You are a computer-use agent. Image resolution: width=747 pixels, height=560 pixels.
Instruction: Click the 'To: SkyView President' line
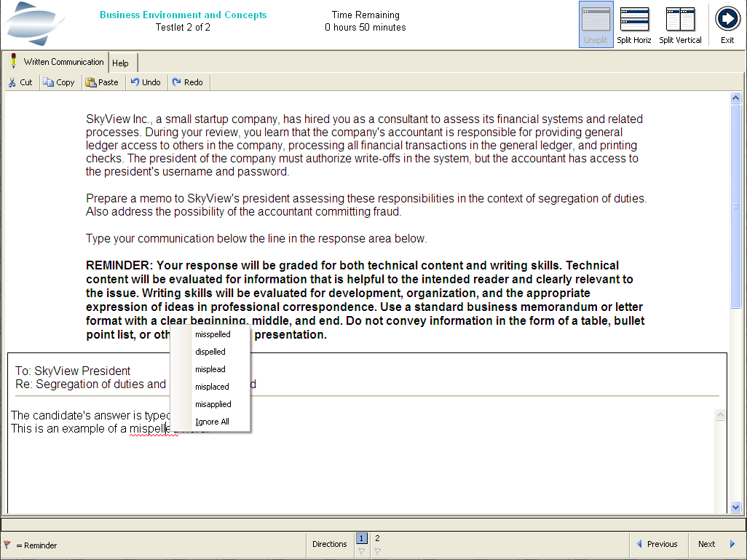(73, 371)
